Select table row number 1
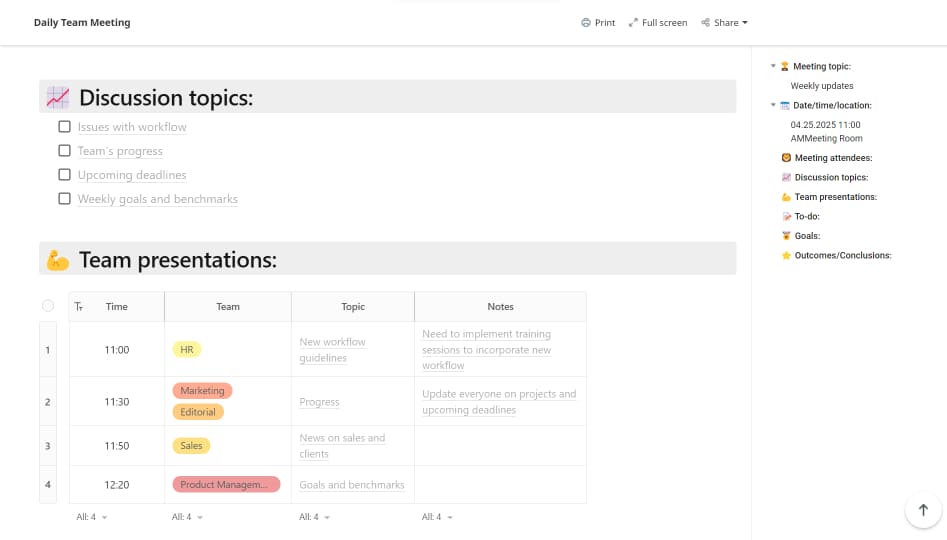Viewport: 947px width, 540px height. [48, 350]
